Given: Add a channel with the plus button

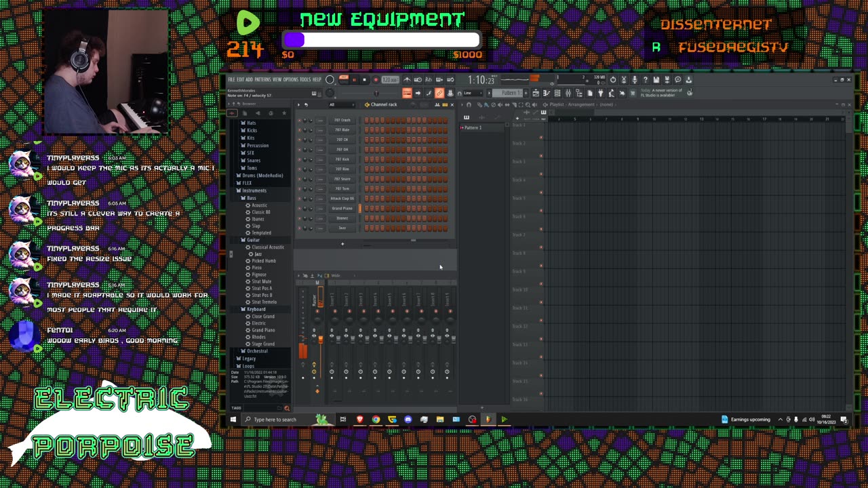Looking at the screenshot, I should click(x=342, y=244).
